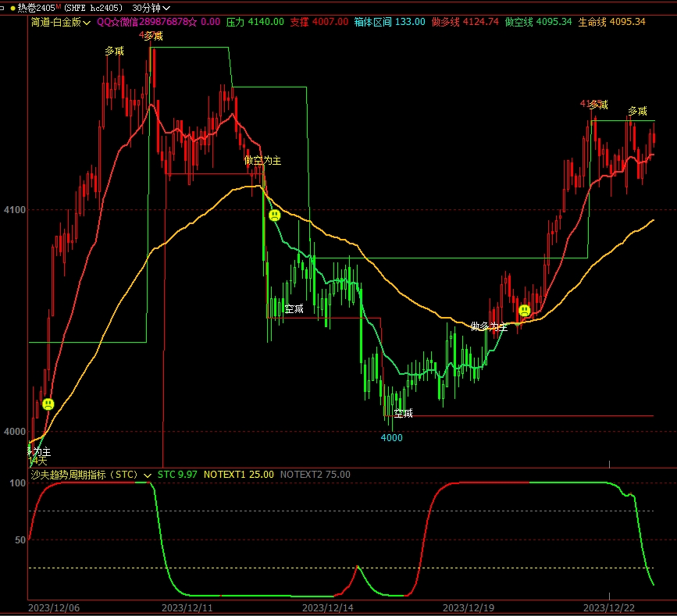Image resolution: width=677 pixels, height=616 pixels.
Task: Click the window icon left of 热卷2405
Action: click(4, 7)
